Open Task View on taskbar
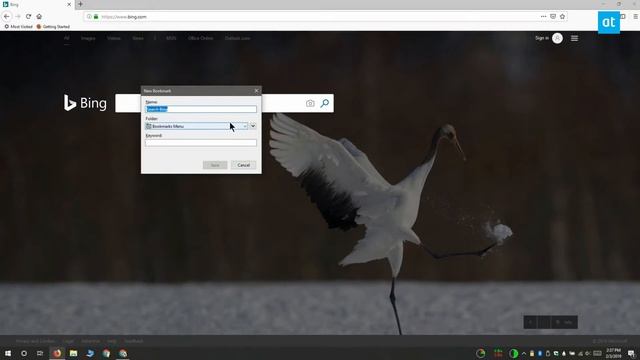Viewport: 640px width, 360px height. tap(40, 353)
